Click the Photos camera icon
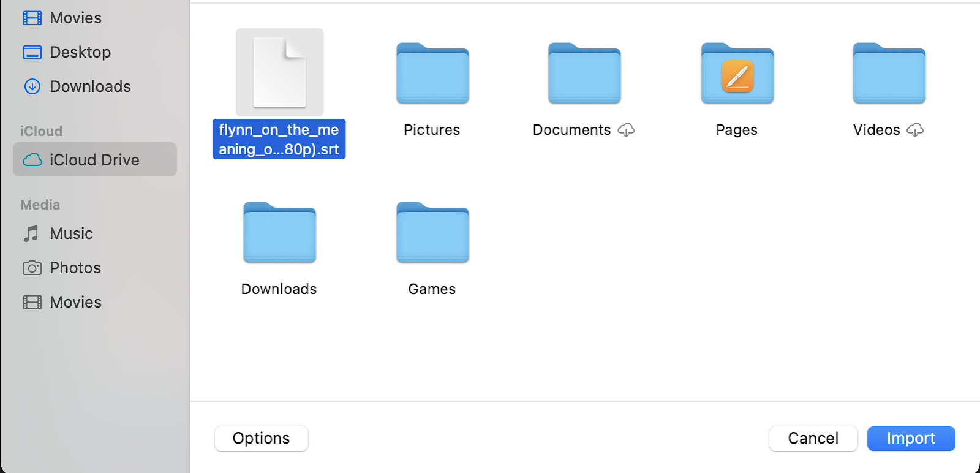Screen dimensions: 980x473 (x=32, y=268)
